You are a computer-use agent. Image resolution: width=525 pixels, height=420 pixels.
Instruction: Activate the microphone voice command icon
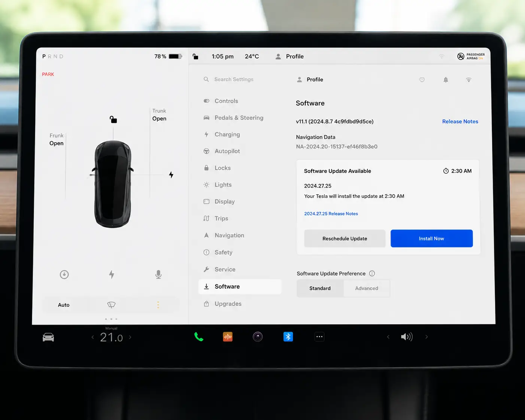pyautogui.click(x=158, y=274)
